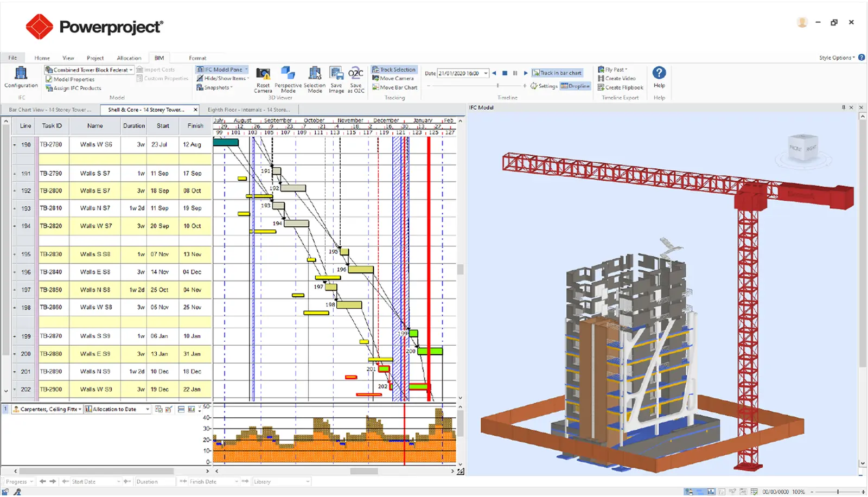Select the Save as O2C icon
The height and width of the screenshot is (497, 868).
coord(356,77)
